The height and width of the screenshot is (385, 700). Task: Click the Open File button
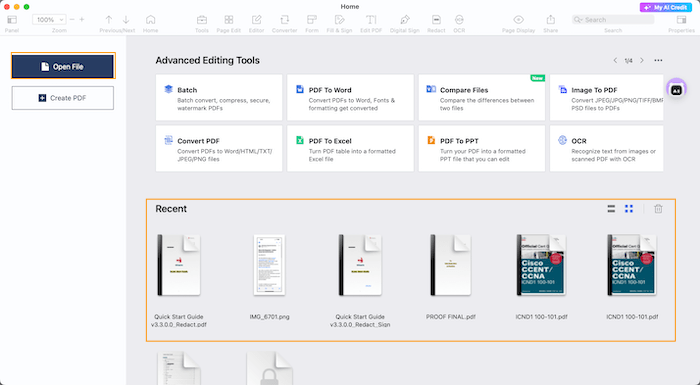tap(63, 67)
